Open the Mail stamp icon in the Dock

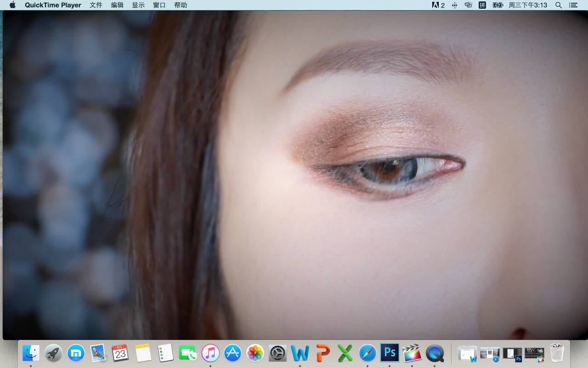click(98, 353)
